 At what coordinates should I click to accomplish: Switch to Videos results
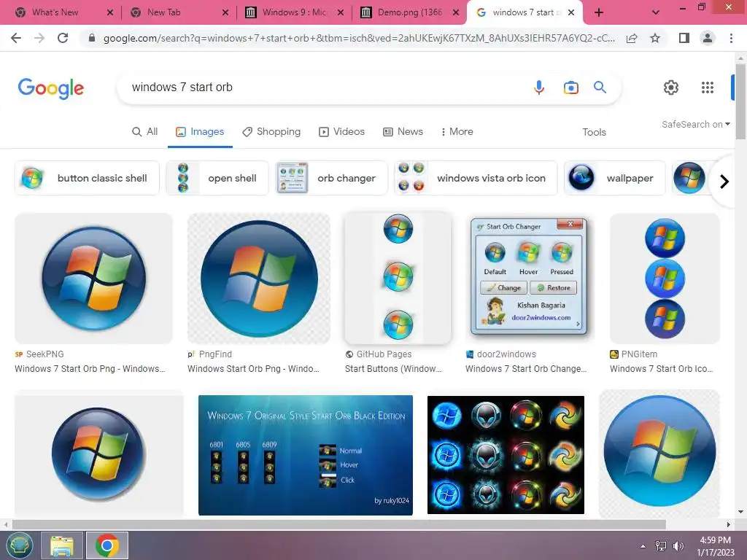[x=341, y=131]
